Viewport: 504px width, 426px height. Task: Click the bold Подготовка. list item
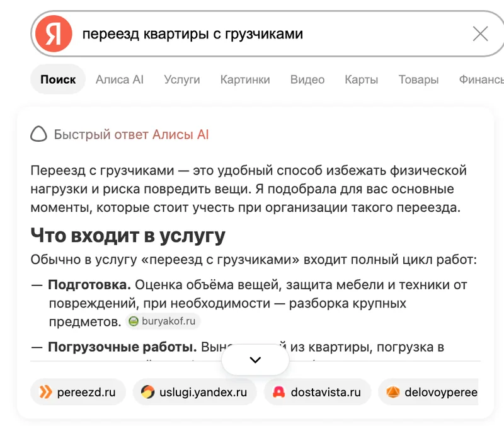coord(89,285)
